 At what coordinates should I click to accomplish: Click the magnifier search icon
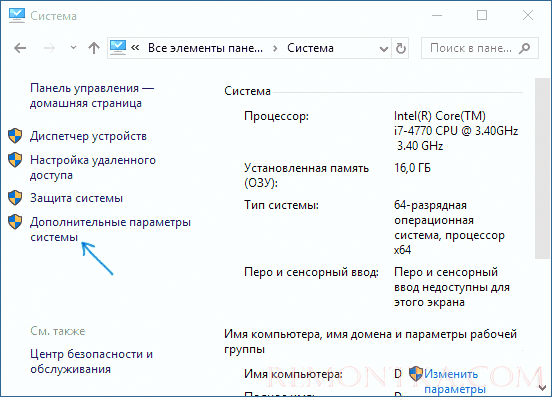point(525,48)
